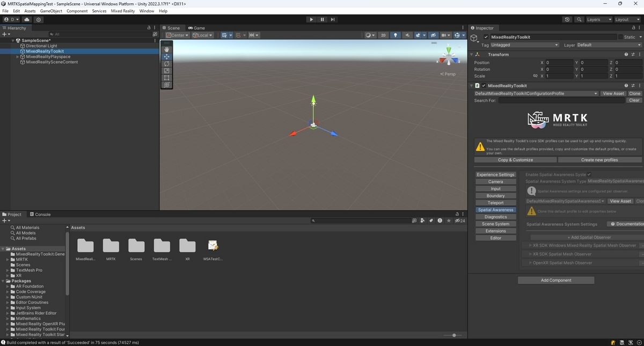This screenshot has width=644, height=346.
Task: Select the Scale tool in scene toolbar
Action: (x=166, y=70)
